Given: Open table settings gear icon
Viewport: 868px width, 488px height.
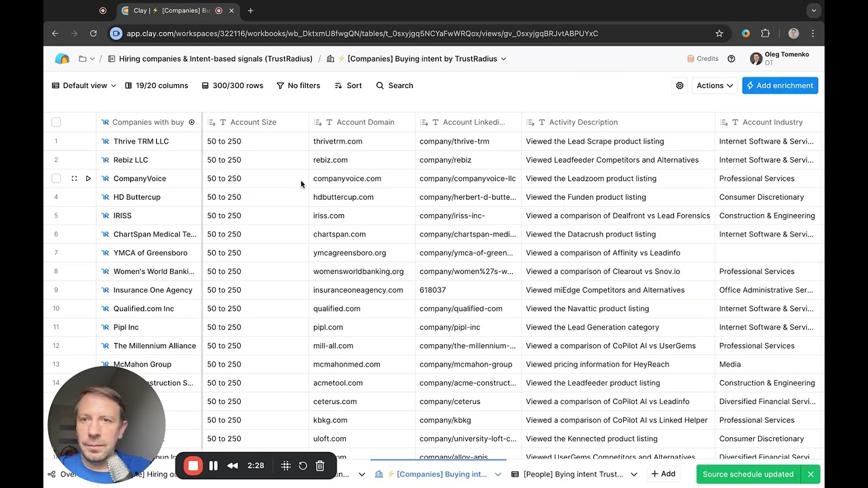Looking at the screenshot, I should pyautogui.click(x=679, y=85).
